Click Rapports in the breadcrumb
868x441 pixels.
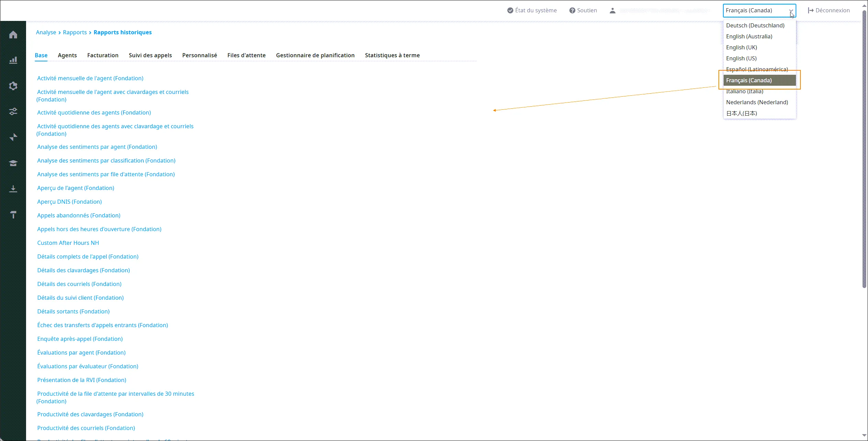(x=75, y=32)
